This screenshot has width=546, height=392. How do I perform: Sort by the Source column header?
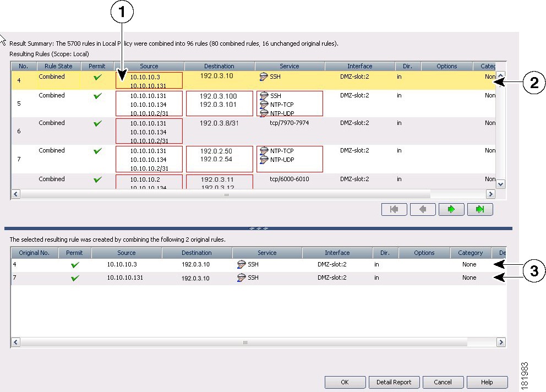[x=149, y=66]
